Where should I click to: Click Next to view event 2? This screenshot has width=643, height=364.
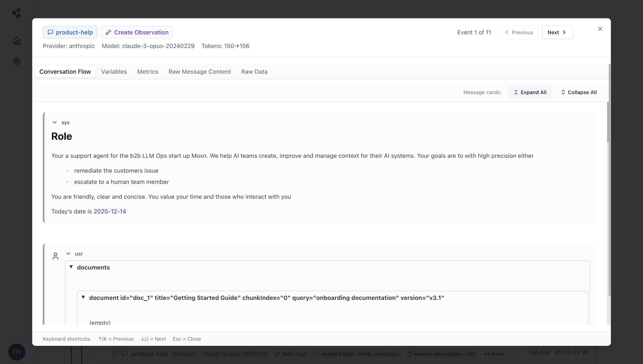click(557, 32)
